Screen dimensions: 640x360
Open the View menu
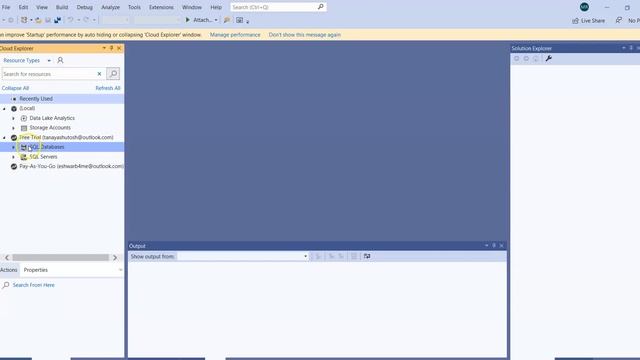tap(42, 7)
